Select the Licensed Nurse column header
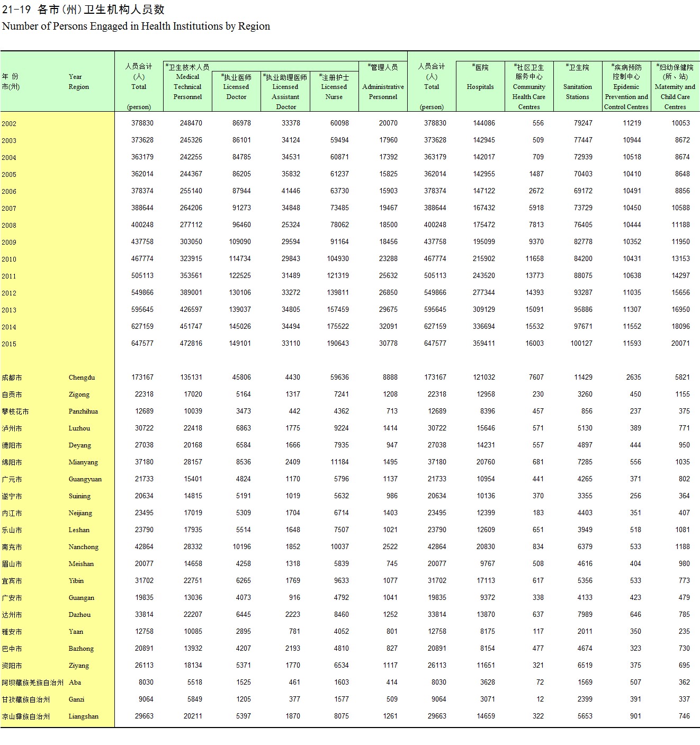The image size is (700, 745). pos(334,92)
